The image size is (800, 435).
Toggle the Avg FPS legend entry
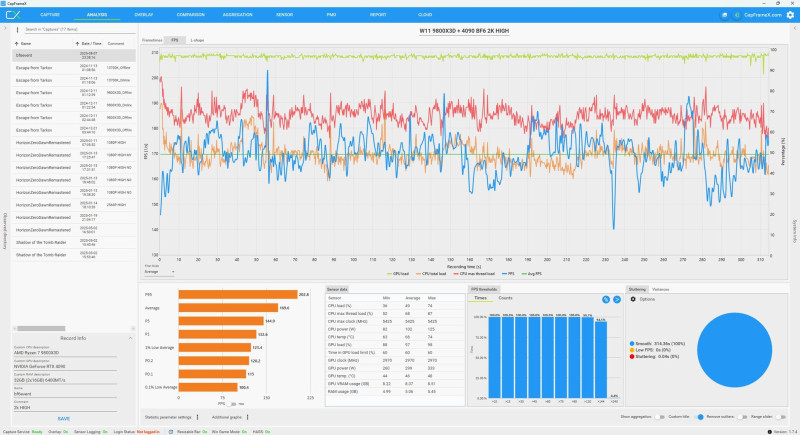coord(531,274)
